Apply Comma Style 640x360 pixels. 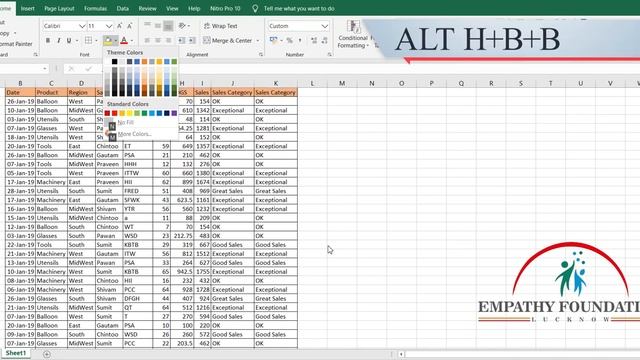pyautogui.click(x=300, y=40)
